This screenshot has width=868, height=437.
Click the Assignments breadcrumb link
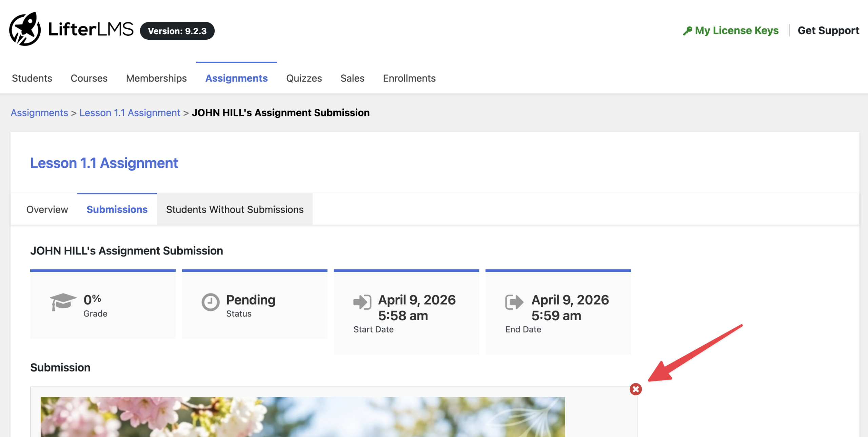39,113
